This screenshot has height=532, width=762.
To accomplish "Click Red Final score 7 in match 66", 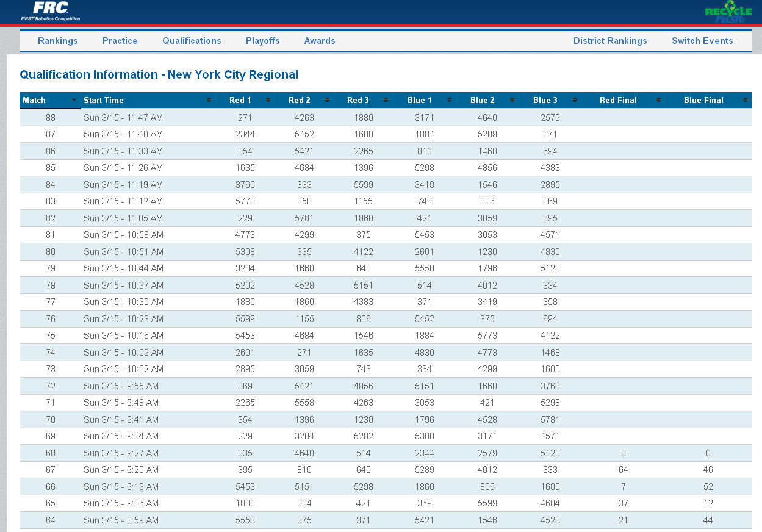I will [x=623, y=487].
